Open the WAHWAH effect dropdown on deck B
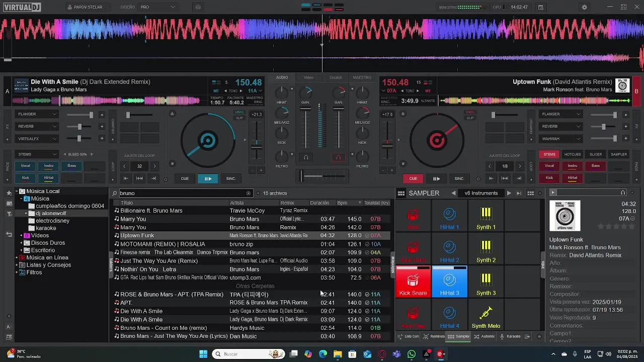The width and height of the screenshot is (644, 362). click(561, 139)
